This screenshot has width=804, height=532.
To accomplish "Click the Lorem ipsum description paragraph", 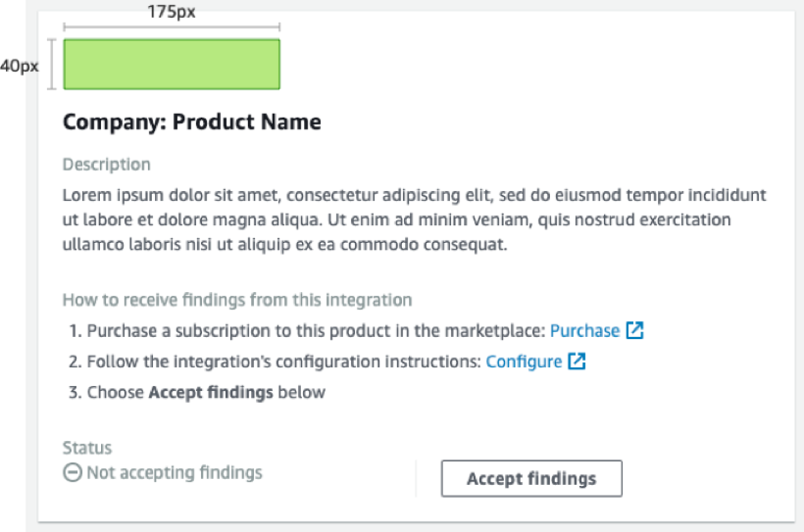I will pyautogui.click(x=412, y=219).
